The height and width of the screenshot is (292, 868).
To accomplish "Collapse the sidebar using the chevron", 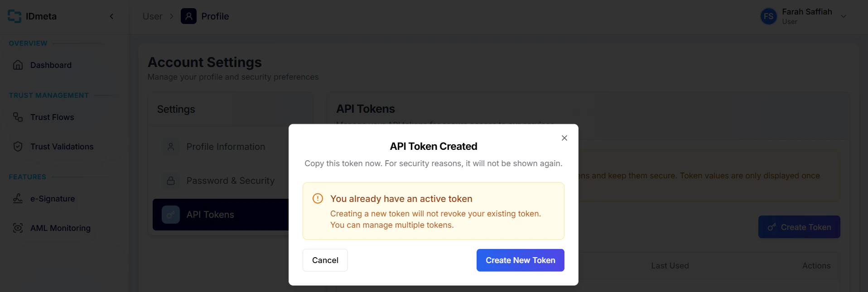I will click(111, 16).
